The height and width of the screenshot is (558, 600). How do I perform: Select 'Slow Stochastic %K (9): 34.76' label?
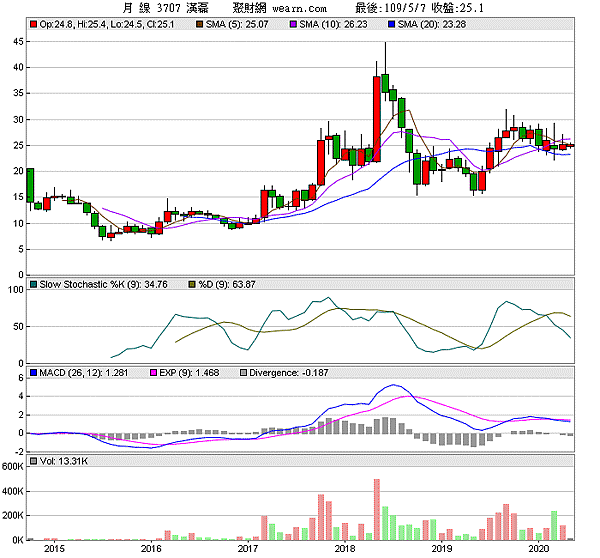103,284
